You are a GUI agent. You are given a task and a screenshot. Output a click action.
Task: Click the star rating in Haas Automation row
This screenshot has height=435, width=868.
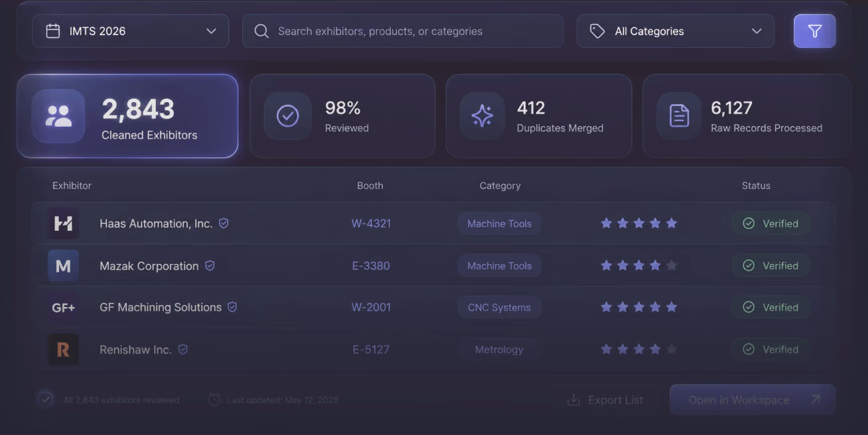(x=638, y=223)
